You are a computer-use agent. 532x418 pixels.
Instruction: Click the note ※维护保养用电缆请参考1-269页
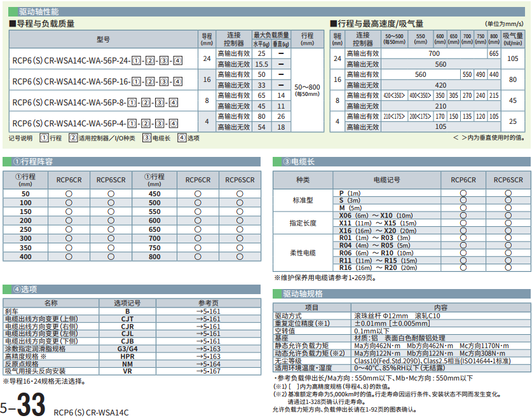pos(325,278)
